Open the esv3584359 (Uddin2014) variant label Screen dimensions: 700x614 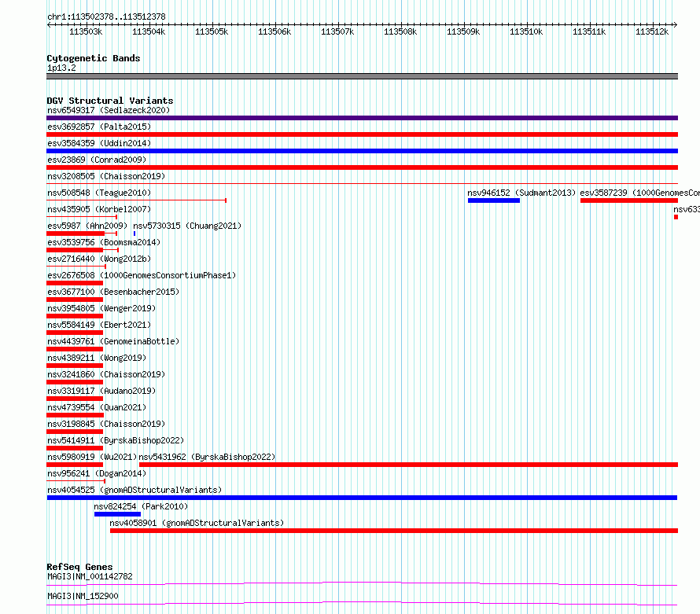(99, 143)
